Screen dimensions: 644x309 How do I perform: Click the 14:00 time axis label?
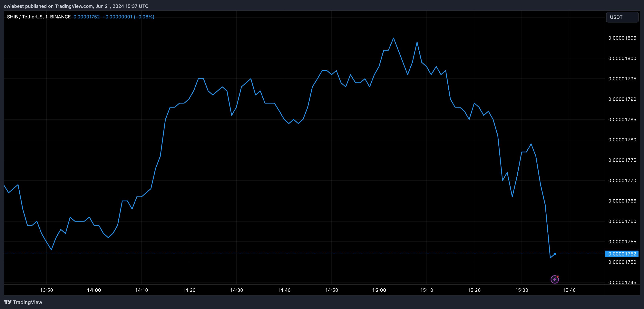click(94, 290)
